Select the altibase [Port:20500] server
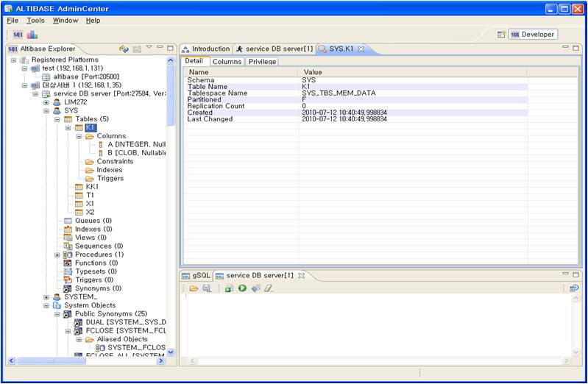Screen dimensions: 588x384 [x=86, y=77]
